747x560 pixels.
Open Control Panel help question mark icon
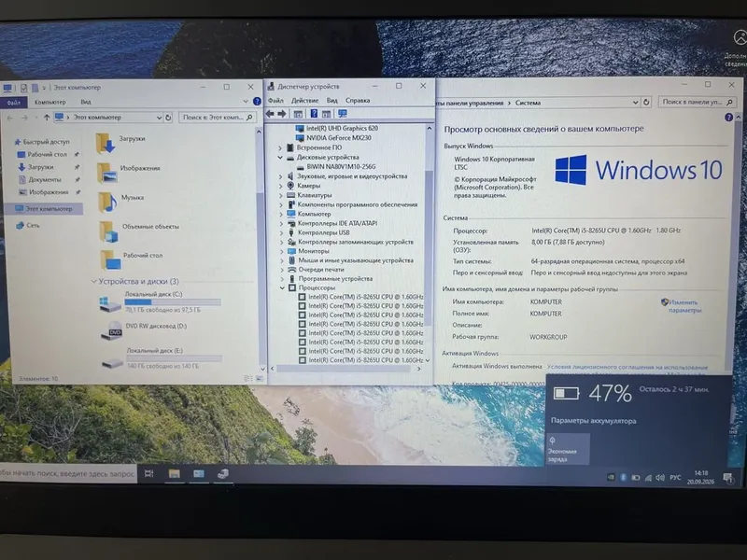tap(728, 118)
